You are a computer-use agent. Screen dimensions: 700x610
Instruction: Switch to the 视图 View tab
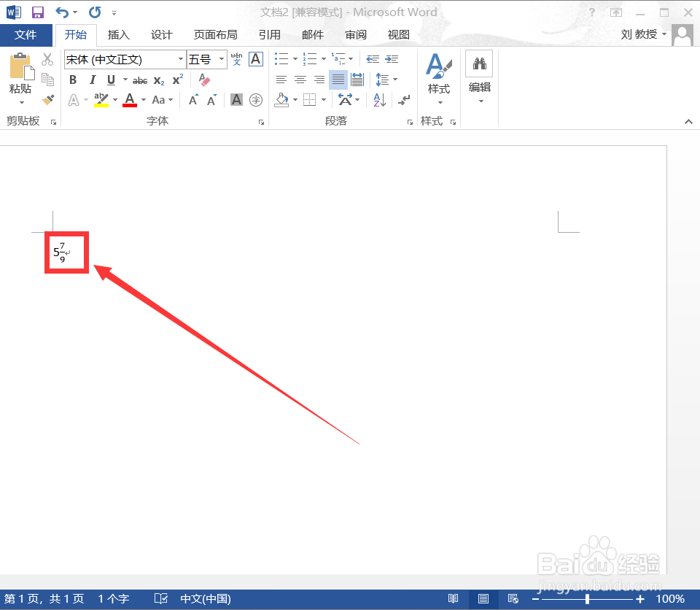click(x=399, y=35)
